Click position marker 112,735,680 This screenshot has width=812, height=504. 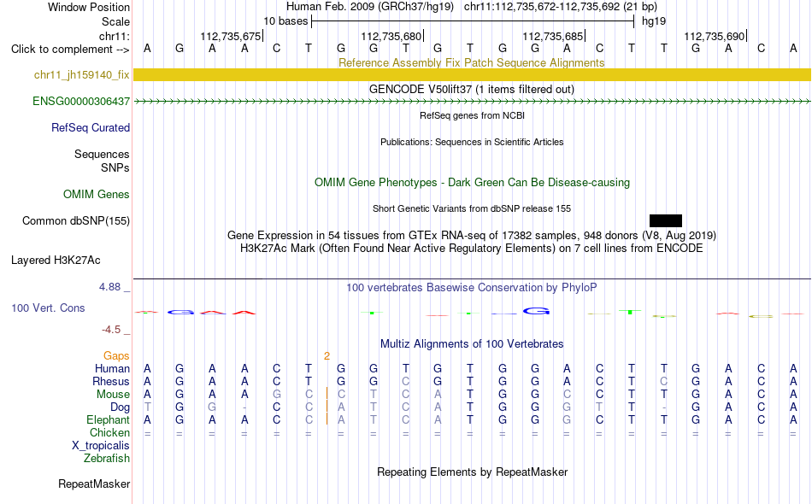[x=391, y=36]
